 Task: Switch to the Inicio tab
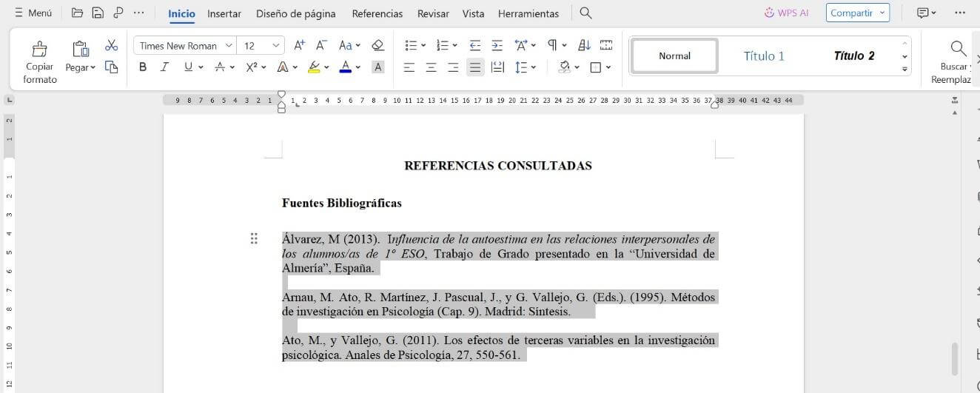tap(181, 13)
